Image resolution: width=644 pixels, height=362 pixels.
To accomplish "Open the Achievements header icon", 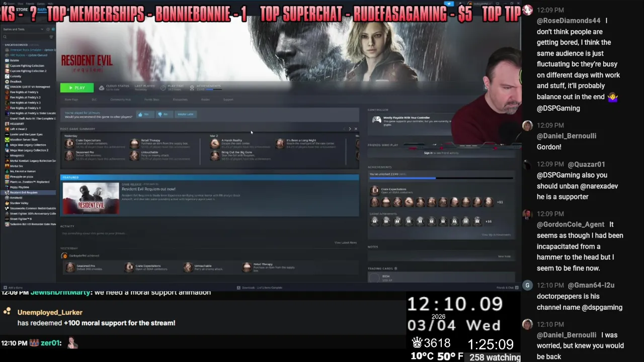I will click(x=192, y=88).
